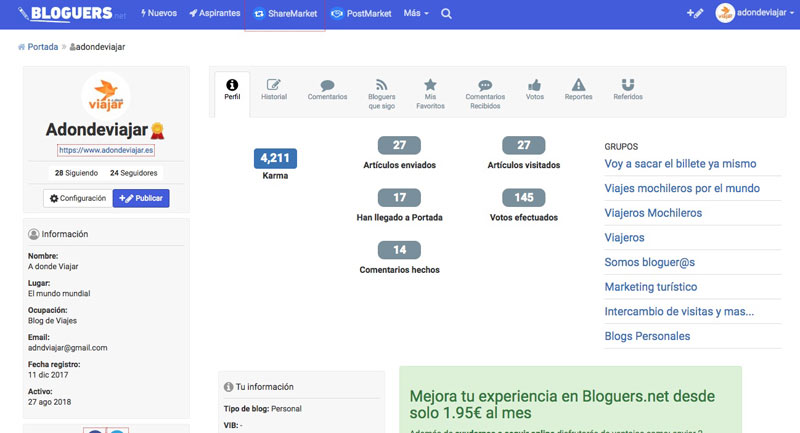Open Intercambio de visitas y mas... group
Viewport: 800px width, 433px height.
point(679,311)
